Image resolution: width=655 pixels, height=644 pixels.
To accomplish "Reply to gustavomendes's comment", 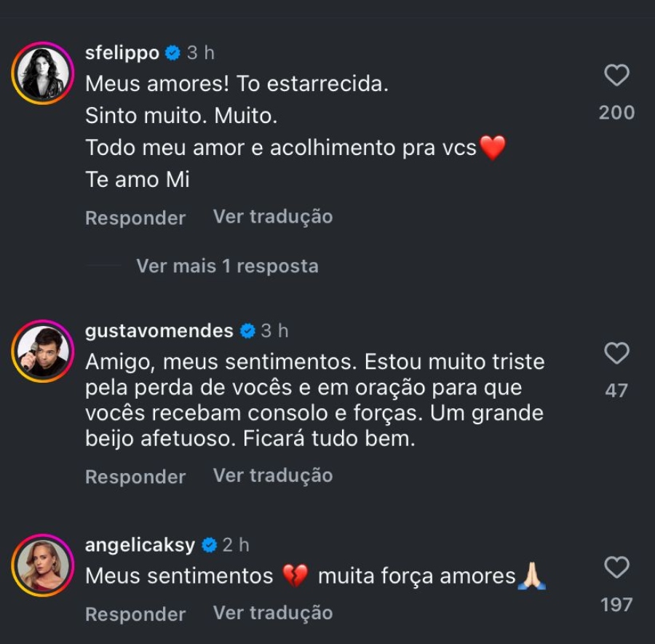I will (x=135, y=477).
